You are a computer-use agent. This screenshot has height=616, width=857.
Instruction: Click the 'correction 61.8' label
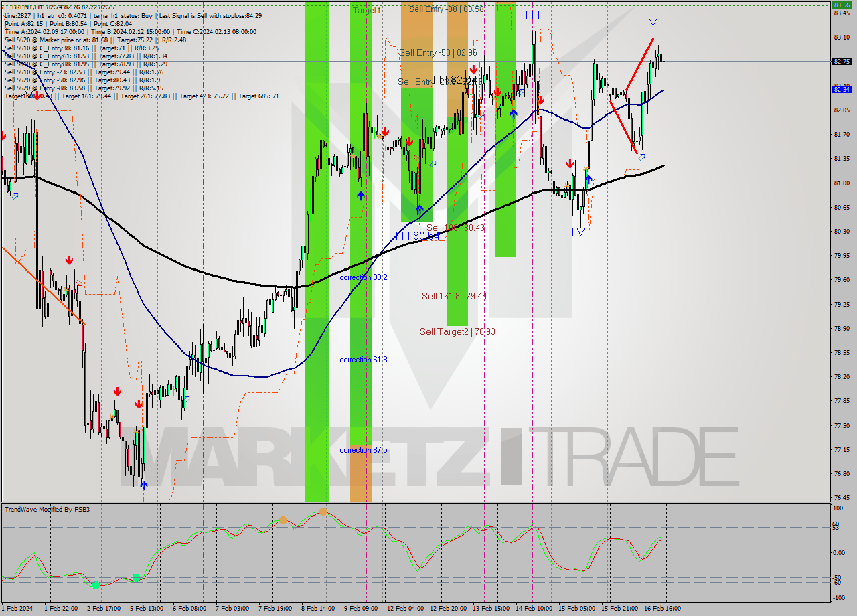[x=363, y=360]
